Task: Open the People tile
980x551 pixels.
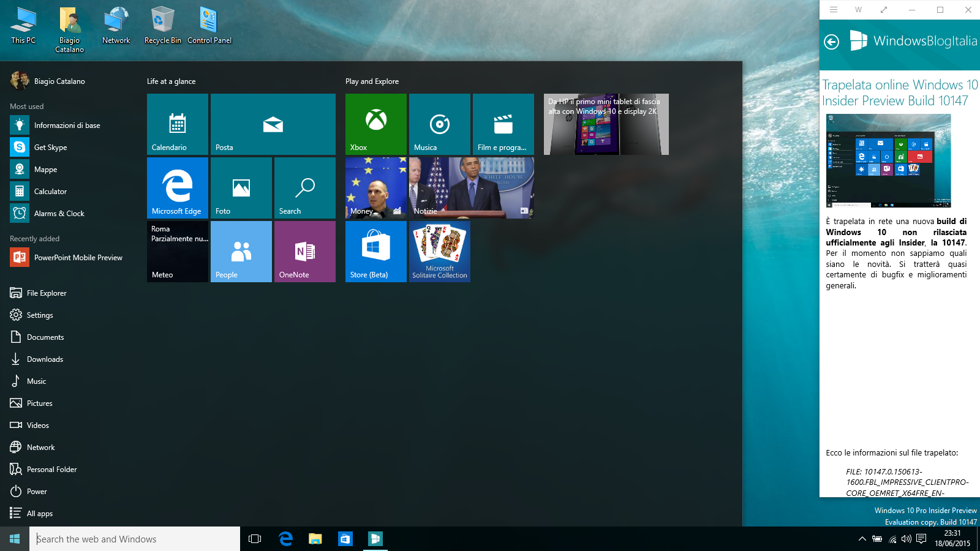Action: (x=241, y=252)
